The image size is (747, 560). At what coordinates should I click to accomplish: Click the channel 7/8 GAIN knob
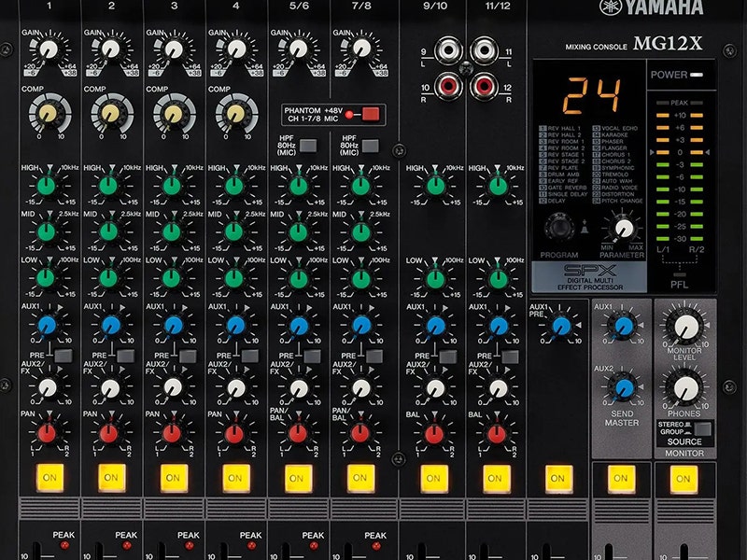pos(361,49)
